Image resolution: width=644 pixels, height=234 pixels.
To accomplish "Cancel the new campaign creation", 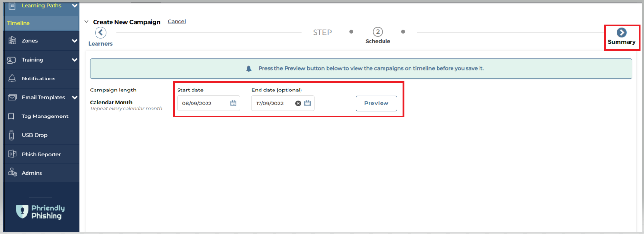I will coord(177,21).
